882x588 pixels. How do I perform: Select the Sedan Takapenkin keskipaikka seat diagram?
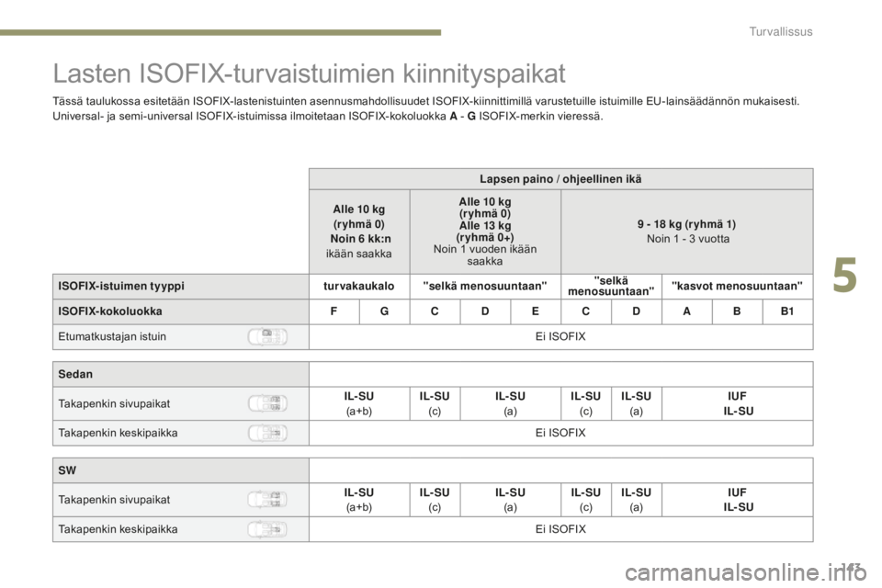[267, 433]
